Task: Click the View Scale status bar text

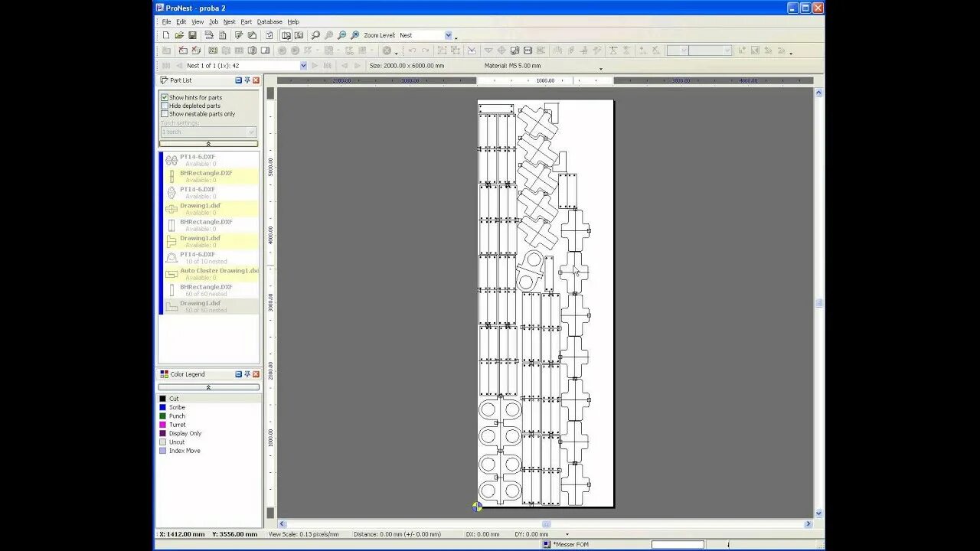Action: 304,534
